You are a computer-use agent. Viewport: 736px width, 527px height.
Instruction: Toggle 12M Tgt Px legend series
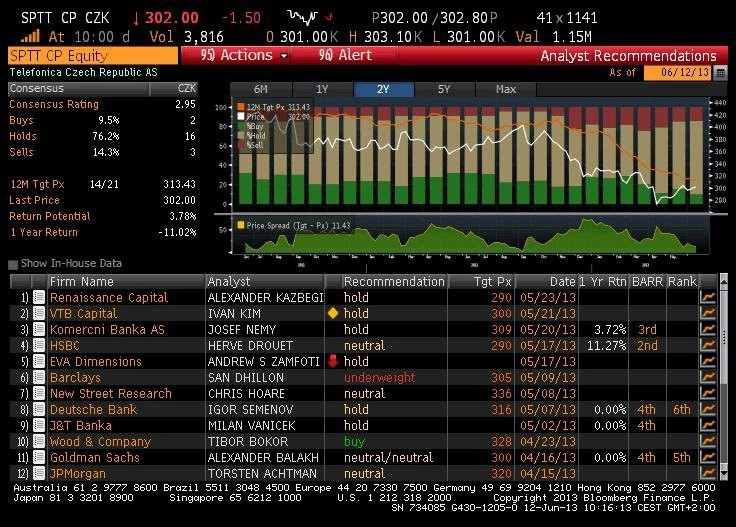click(241, 107)
